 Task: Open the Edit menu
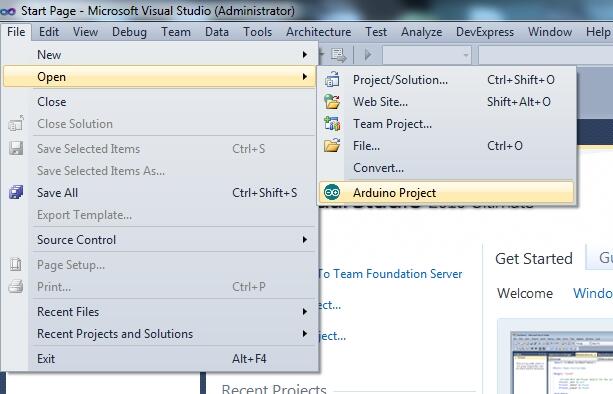49,32
